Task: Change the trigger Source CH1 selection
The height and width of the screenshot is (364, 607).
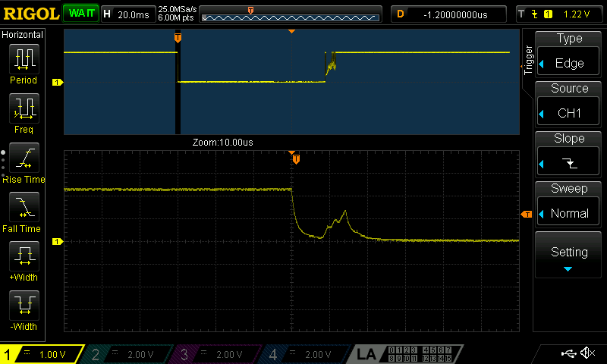Action: click(569, 105)
